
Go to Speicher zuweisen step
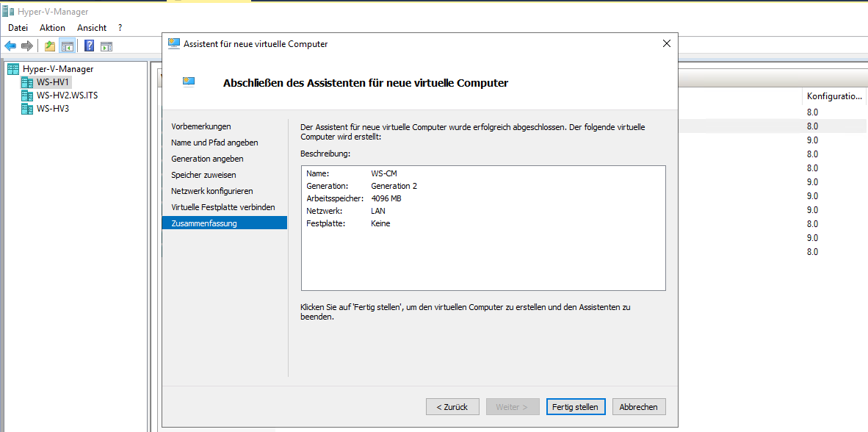click(x=203, y=175)
